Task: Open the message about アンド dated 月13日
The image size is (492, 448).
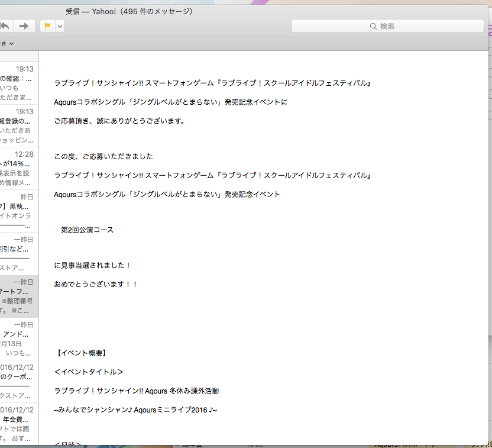Action: pos(19,339)
